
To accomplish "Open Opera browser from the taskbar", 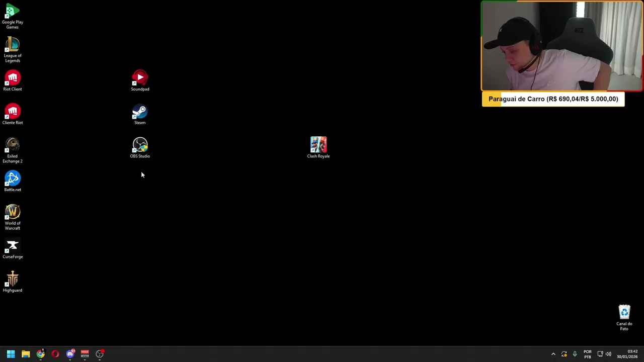I will 55,354.
